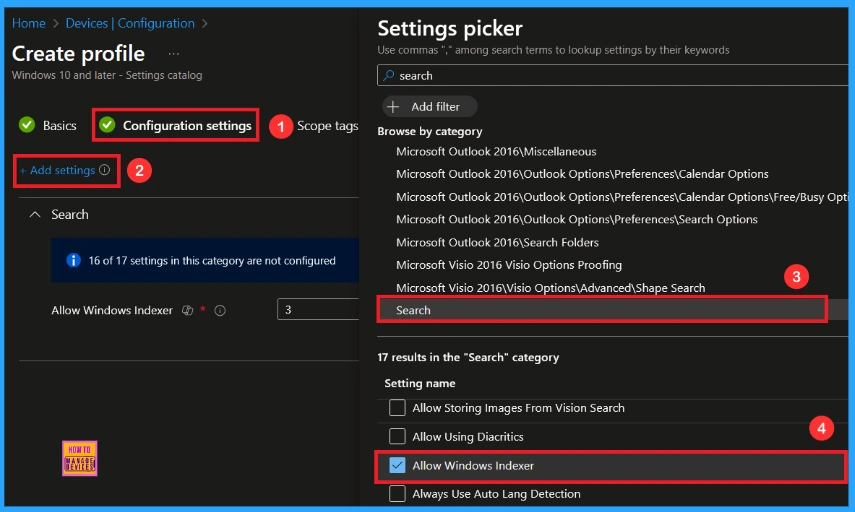Select Outlook Preferences\Calendar Options category
Screen dimensions: 855x512
coord(582,174)
